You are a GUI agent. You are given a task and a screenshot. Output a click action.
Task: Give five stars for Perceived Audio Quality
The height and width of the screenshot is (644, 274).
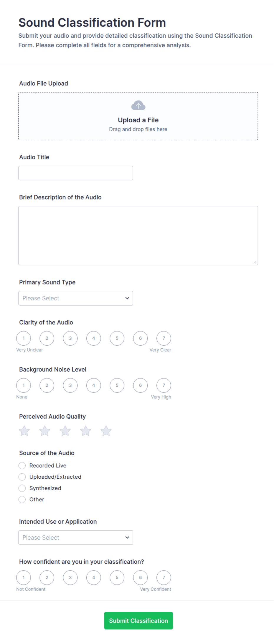[106, 431]
